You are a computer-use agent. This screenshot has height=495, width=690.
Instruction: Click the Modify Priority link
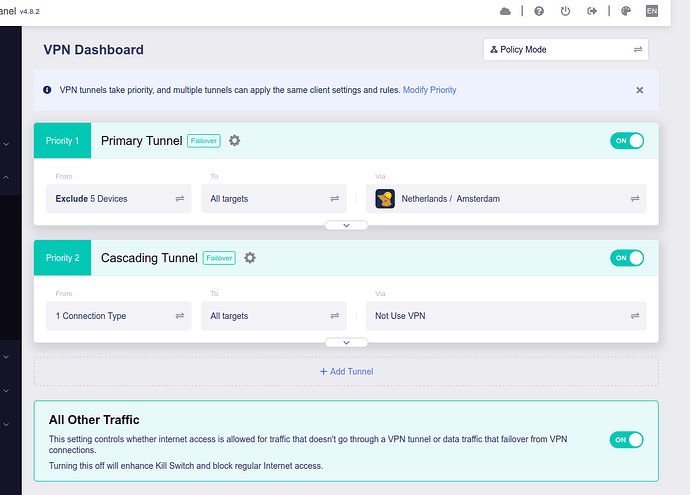tap(429, 90)
